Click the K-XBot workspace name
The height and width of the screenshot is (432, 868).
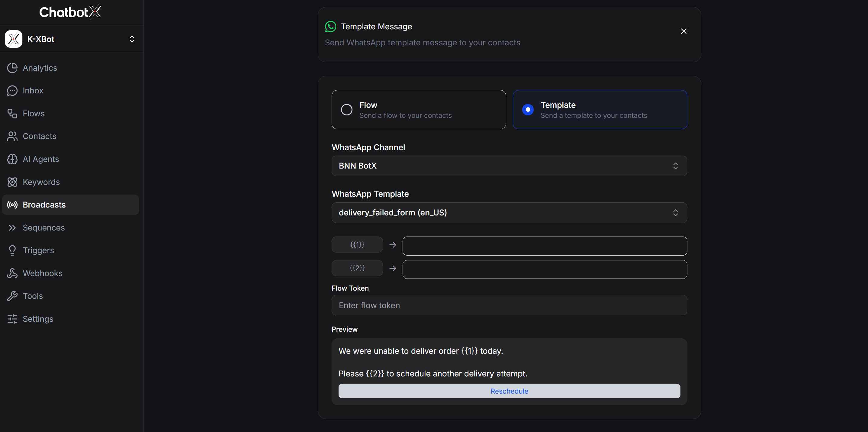(x=41, y=39)
